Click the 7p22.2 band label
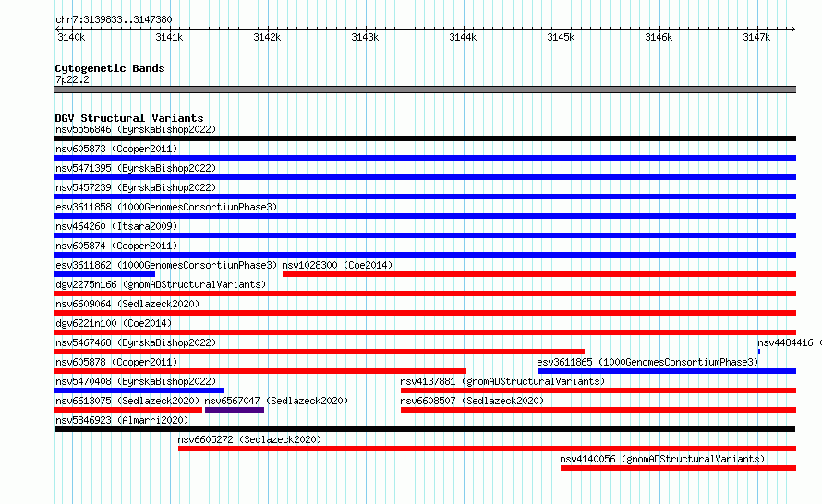 (72, 79)
